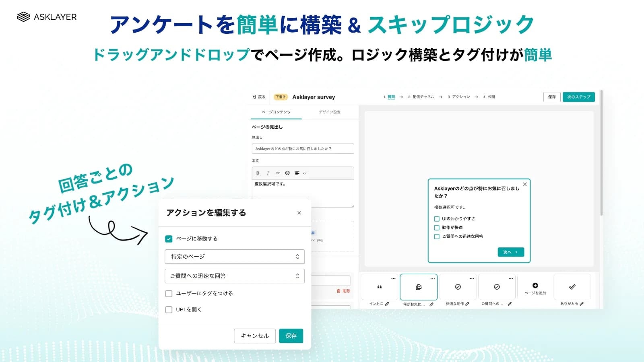
Task: Click the 下書き draft badge
Action: 281,97
